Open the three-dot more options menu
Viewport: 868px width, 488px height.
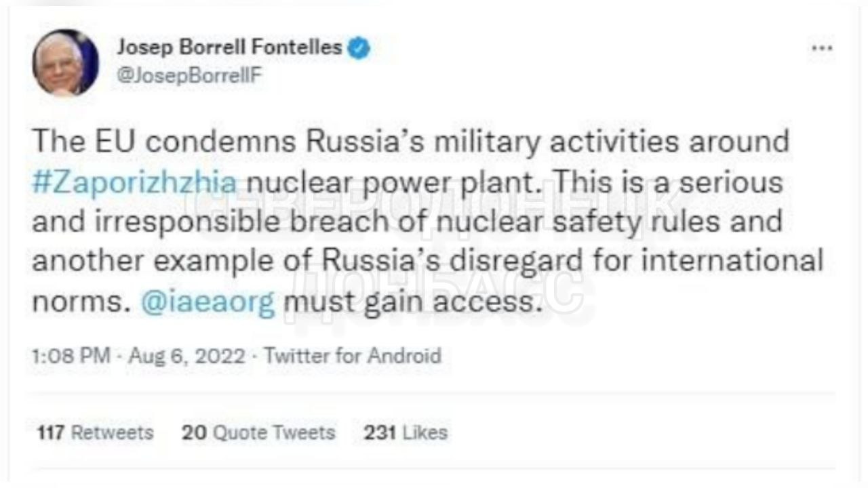(822, 49)
